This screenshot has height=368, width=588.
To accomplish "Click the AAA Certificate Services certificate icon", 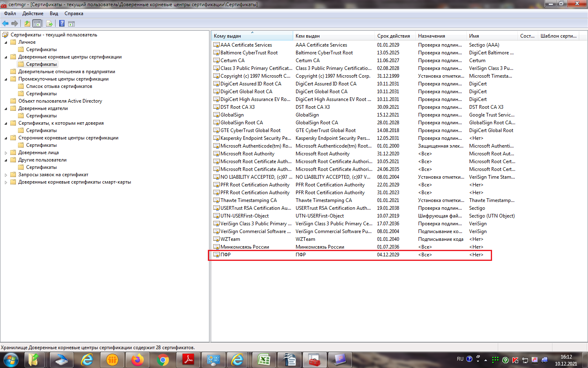I will click(x=216, y=45).
